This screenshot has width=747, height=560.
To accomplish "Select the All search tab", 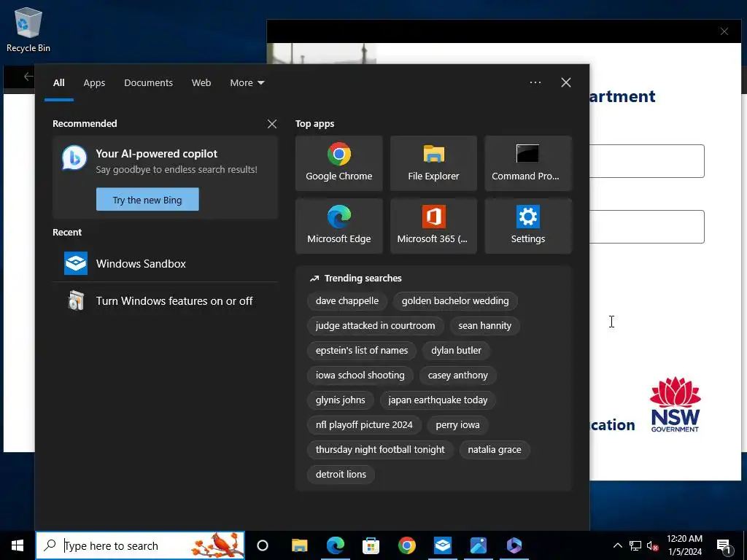I will coord(59,83).
